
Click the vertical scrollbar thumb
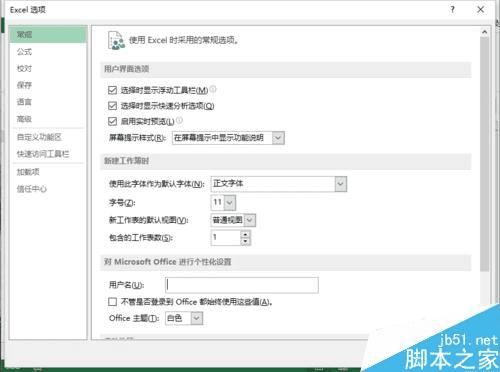point(485,154)
